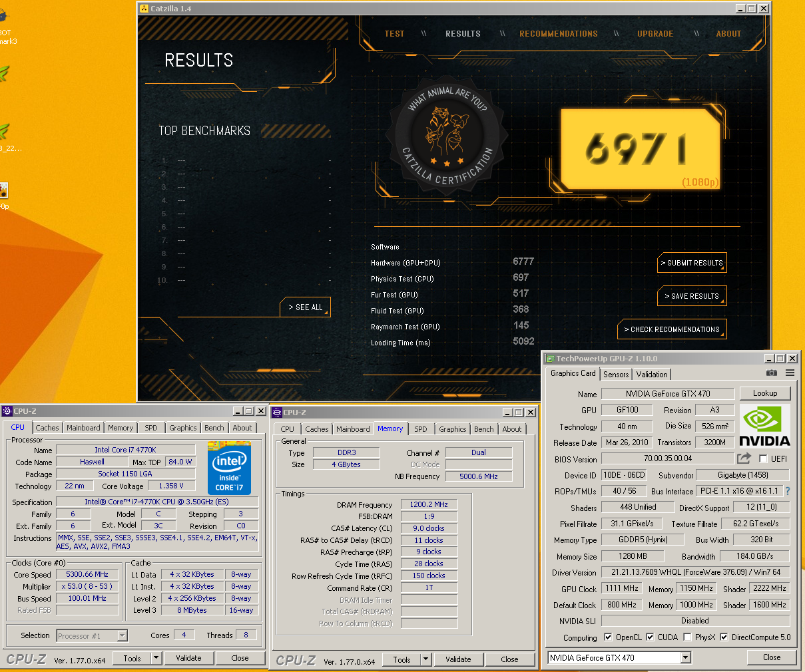This screenshot has width=805, height=672.
Task: Open the UPGRADE tab in Catzilla
Action: (x=655, y=33)
